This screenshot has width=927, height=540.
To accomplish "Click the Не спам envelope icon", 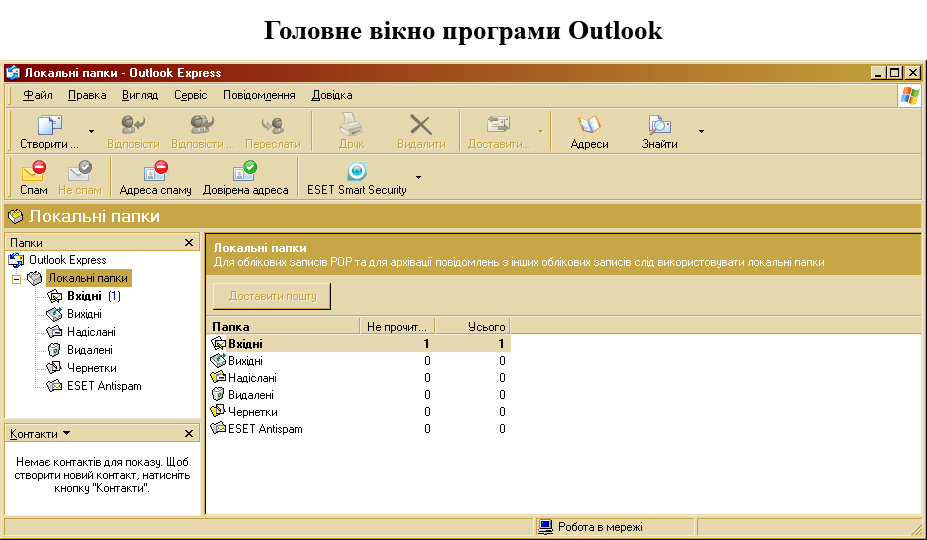I will [x=80, y=171].
